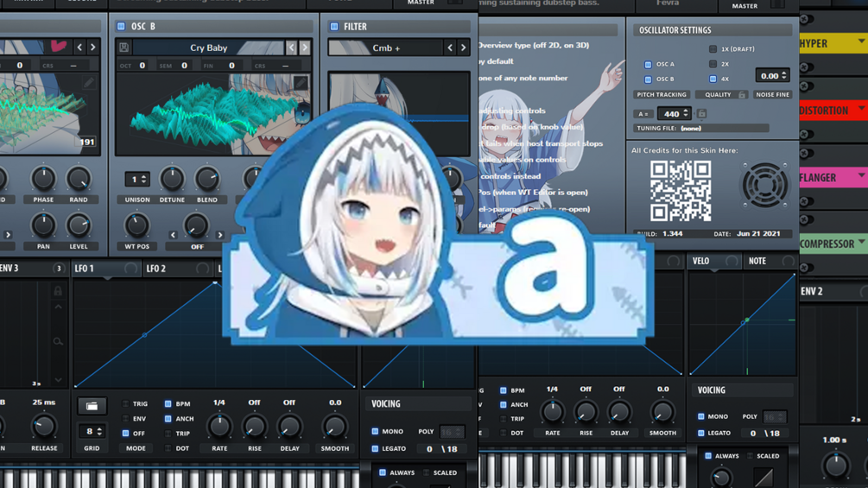The width and height of the screenshot is (868, 488).
Task: Click the PITCH TRACKING button
Action: click(x=662, y=95)
